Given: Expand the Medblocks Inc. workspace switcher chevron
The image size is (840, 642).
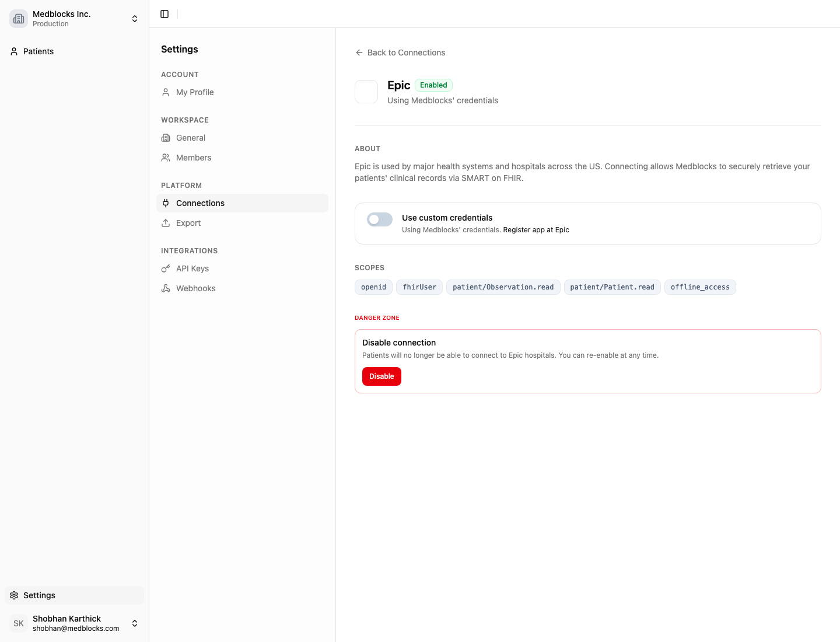Looking at the screenshot, I should pos(135,19).
